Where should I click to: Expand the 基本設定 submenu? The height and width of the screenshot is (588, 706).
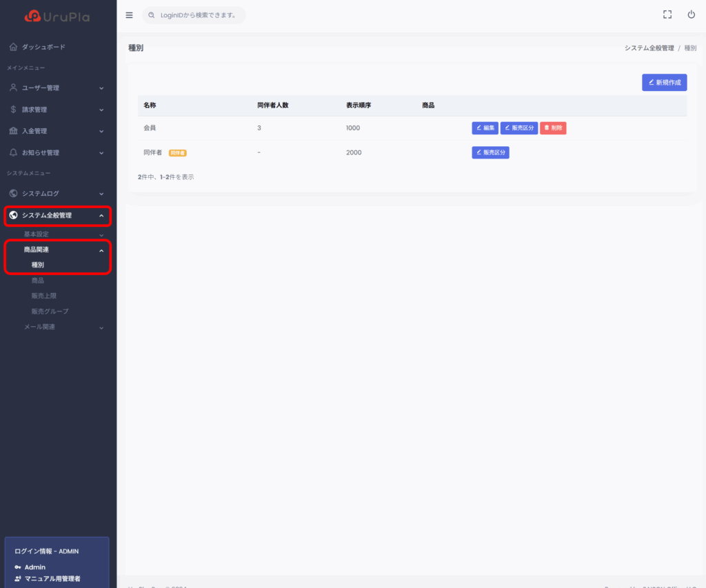coord(101,234)
